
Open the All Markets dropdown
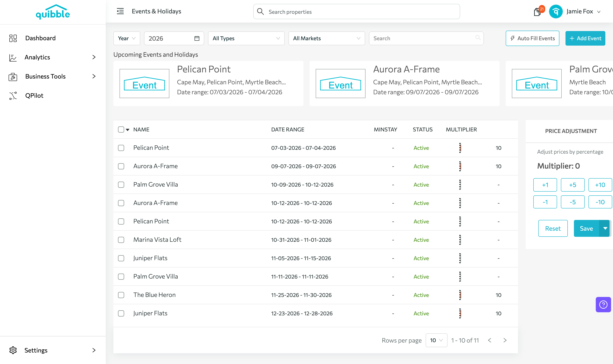click(x=327, y=38)
